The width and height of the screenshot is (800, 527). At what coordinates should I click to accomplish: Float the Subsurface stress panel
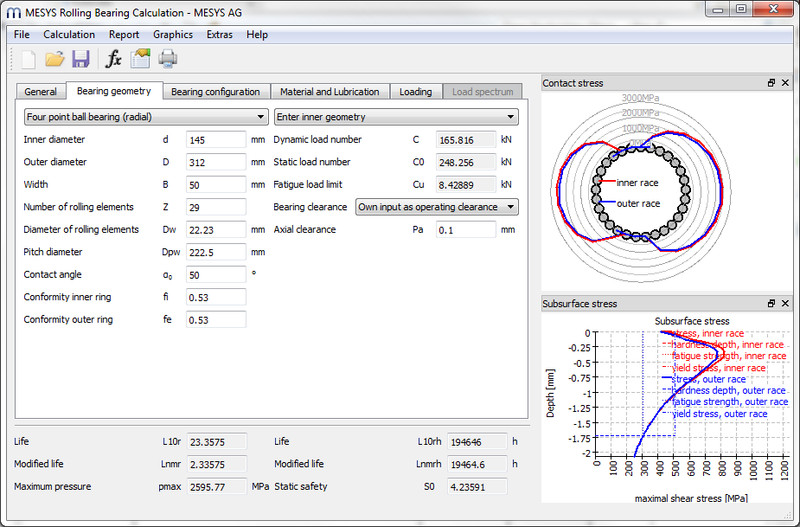[772, 303]
